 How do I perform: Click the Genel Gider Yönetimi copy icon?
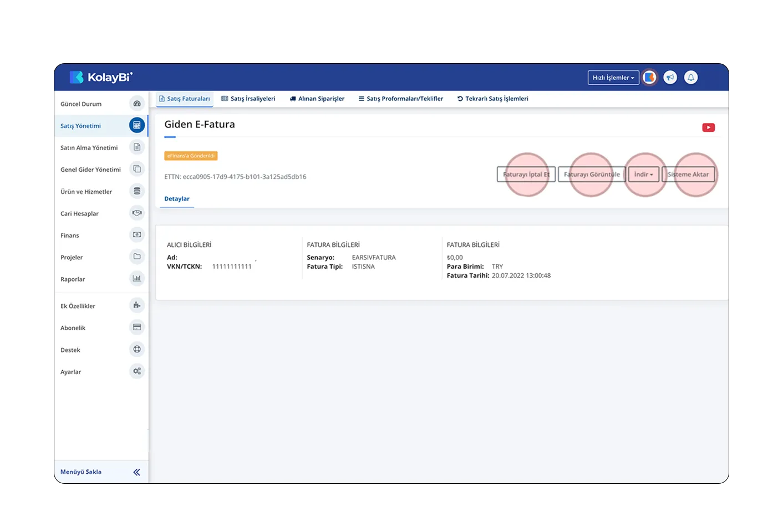click(x=137, y=169)
